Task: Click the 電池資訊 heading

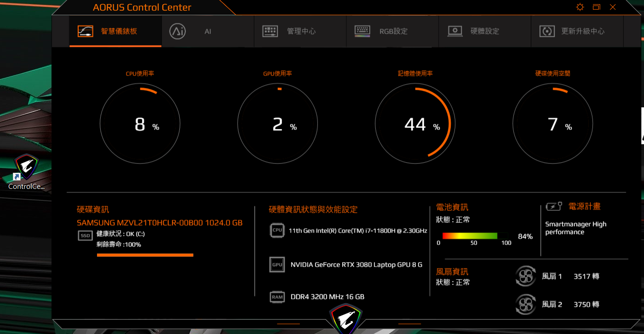Action: coord(452,207)
